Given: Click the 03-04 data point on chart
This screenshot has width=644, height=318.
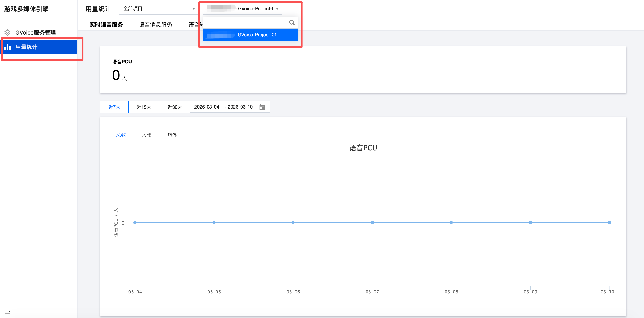Looking at the screenshot, I should point(135,223).
